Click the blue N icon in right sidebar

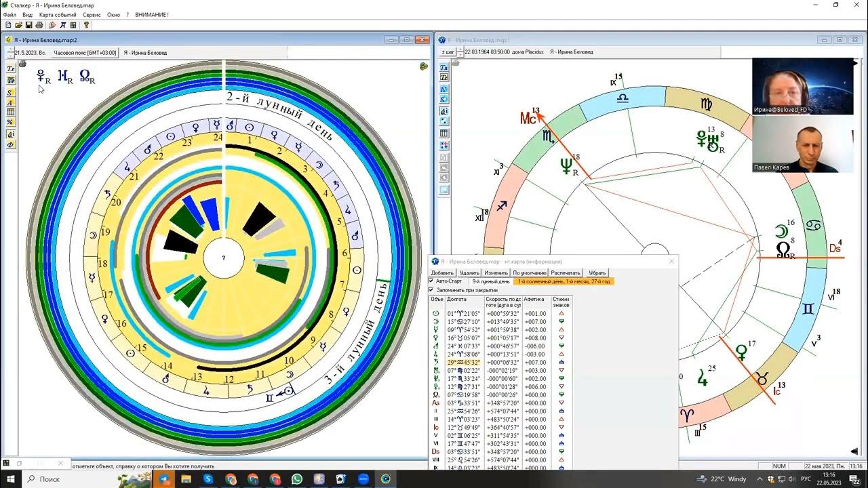pyautogui.click(x=444, y=89)
